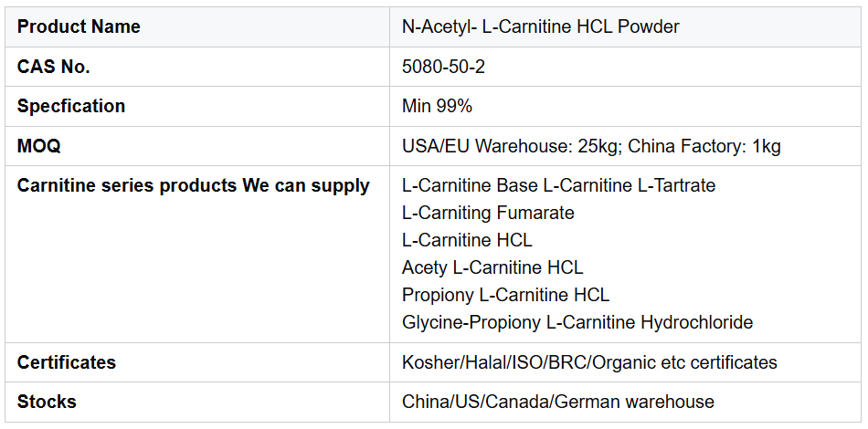The height and width of the screenshot is (429, 868).
Task: Select the Kosher/Halal/ISO/BRC/Organic certificates text
Action: 589,362
